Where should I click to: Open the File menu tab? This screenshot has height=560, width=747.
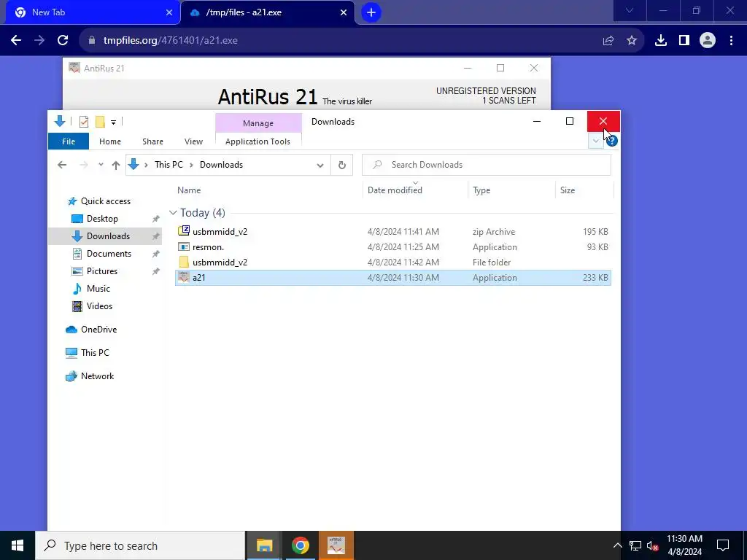[x=69, y=141]
